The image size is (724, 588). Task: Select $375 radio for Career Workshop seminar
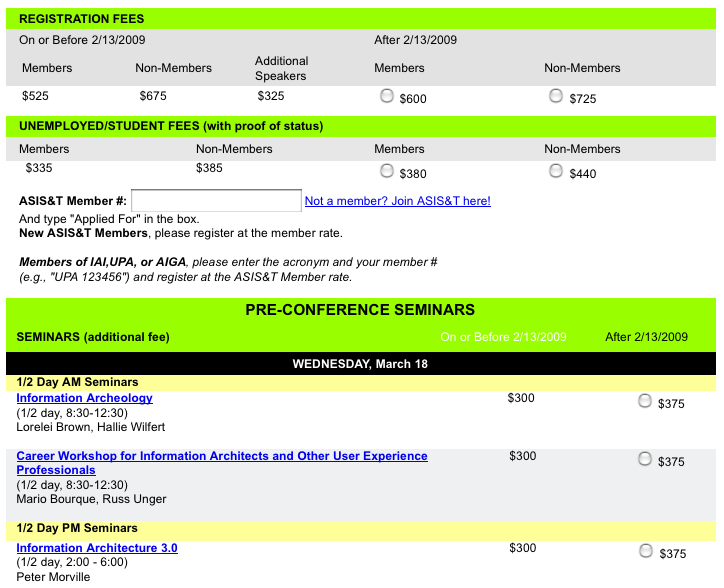pos(645,459)
